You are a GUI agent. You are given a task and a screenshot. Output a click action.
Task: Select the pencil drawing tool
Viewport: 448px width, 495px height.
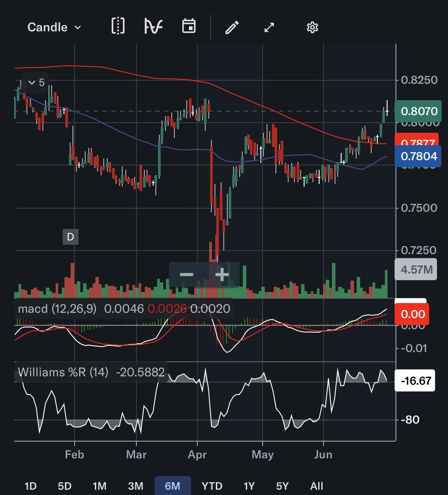(x=232, y=27)
